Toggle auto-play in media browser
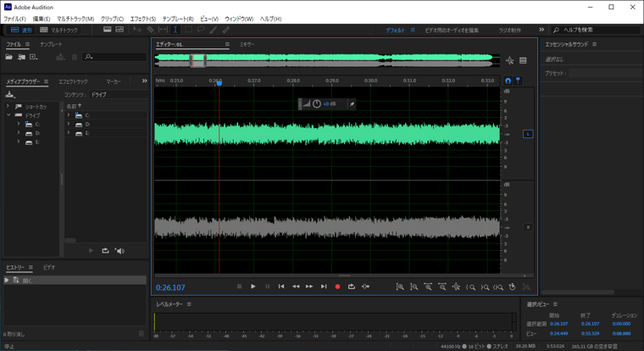Image resolution: width=644 pixels, height=351 pixels. [119, 251]
